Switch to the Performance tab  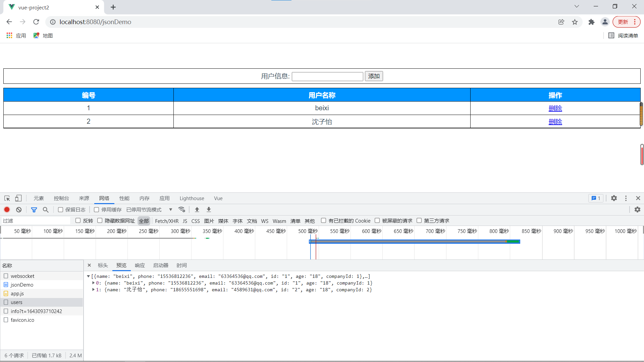pos(124,198)
